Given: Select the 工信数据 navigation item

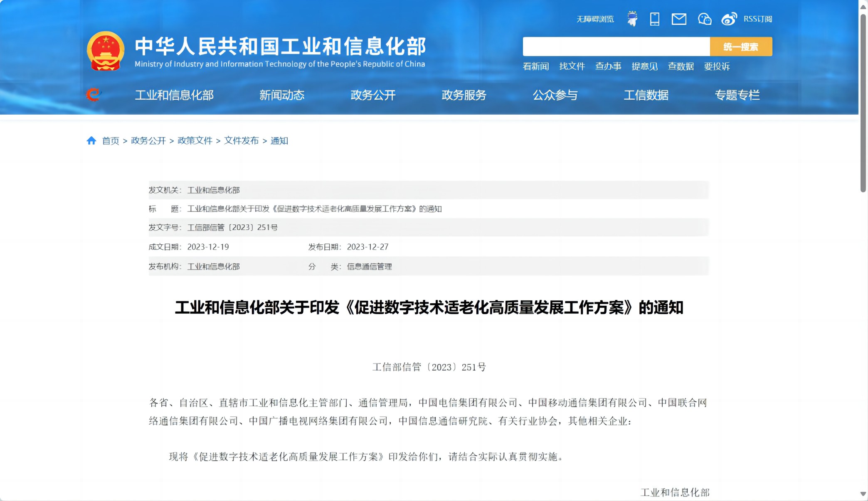Looking at the screenshot, I should [x=646, y=95].
